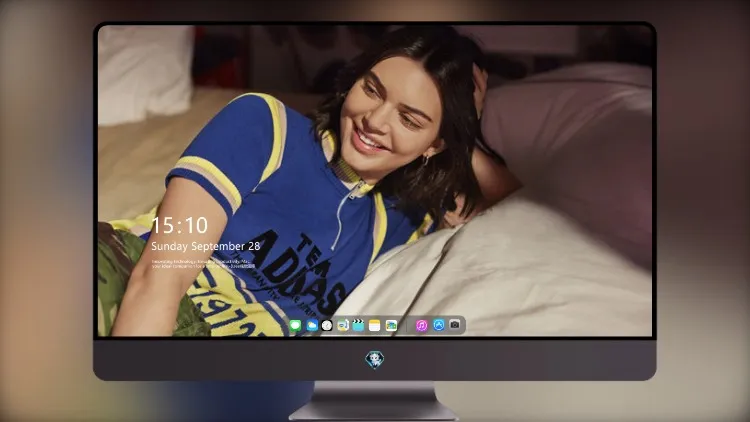This screenshot has width=750, height=422.
Task: Launch the Camera app from dock
Action: pyautogui.click(x=455, y=325)
